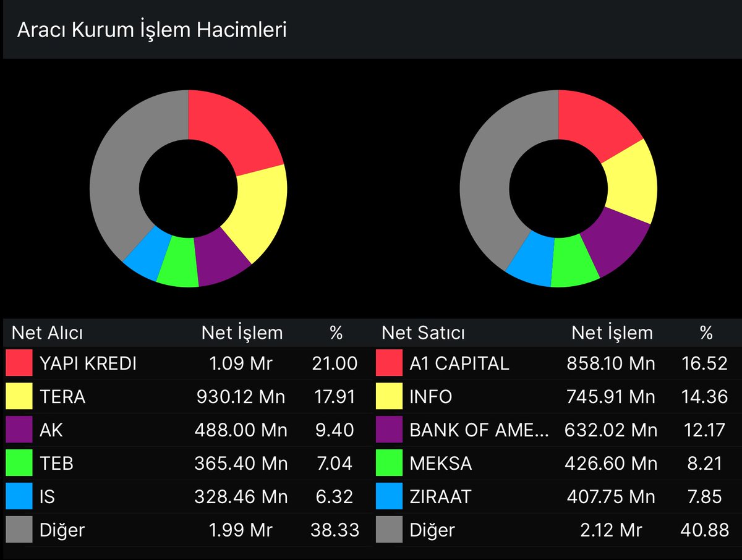
Task: Click the 426.60 Mn net value
Action: click(611, 464)
